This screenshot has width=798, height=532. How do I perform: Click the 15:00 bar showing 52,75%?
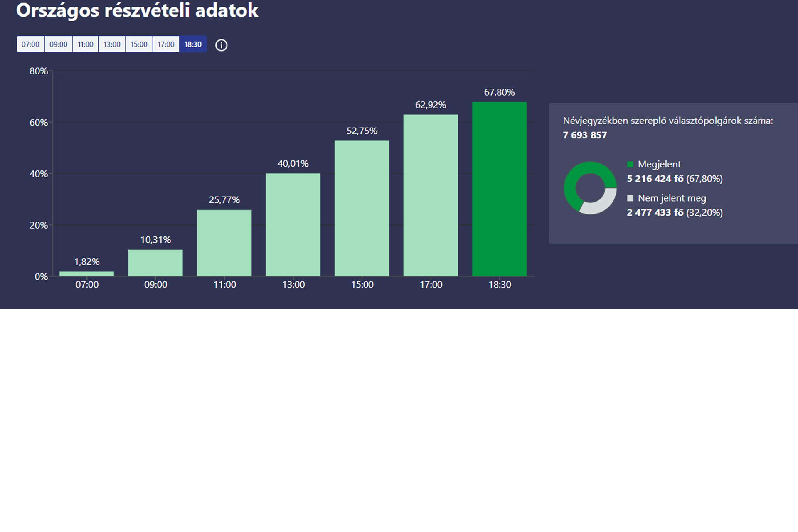click(x=362, y=208)
